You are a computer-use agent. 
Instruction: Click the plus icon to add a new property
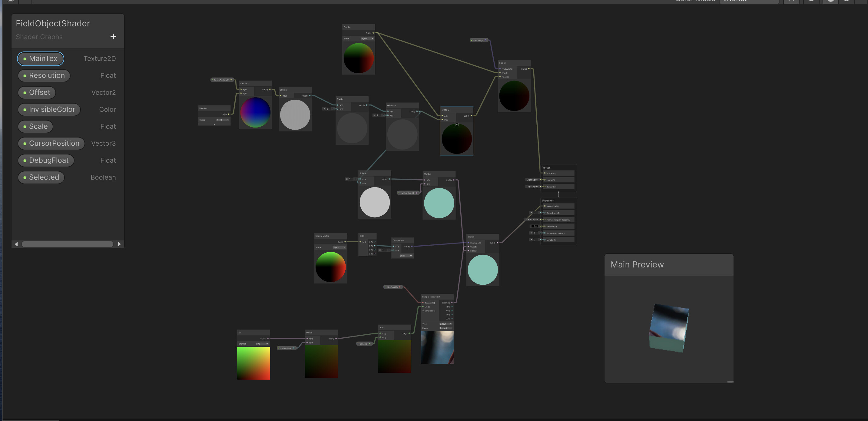[x=113, y=36]
